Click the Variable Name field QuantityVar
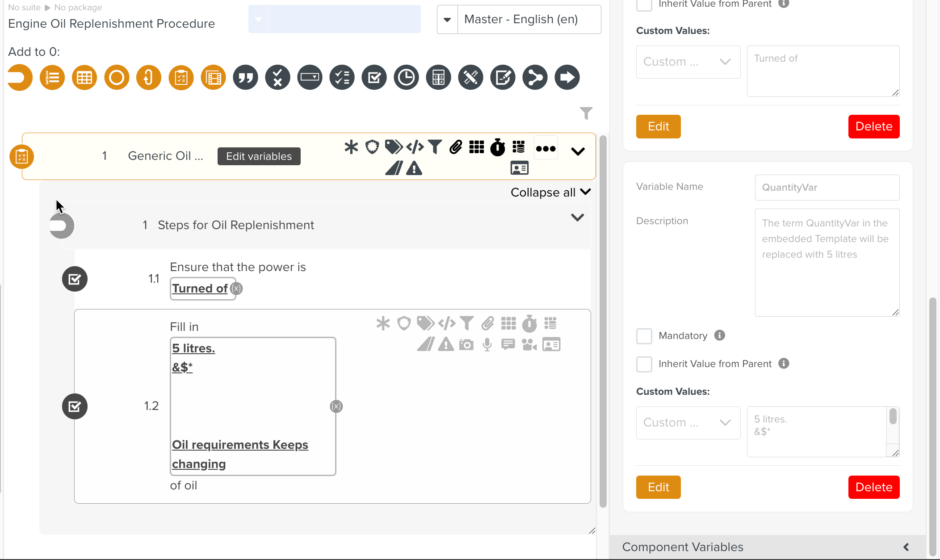The width and height of the screenshot is (940, 560). click(x=827, y=188)
